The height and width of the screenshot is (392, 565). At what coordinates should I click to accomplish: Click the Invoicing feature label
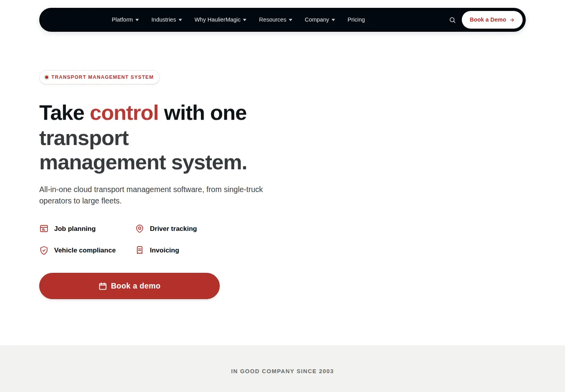tap(164, 250)
